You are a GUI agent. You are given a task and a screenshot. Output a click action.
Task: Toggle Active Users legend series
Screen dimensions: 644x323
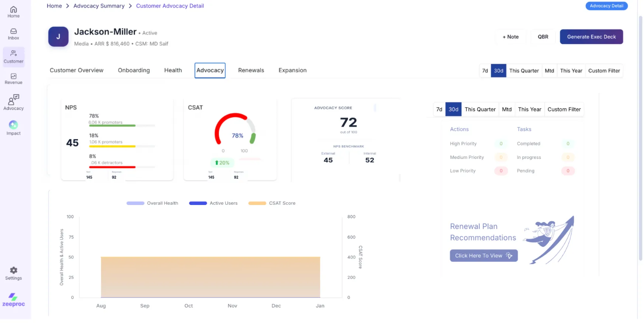[213, 203]
